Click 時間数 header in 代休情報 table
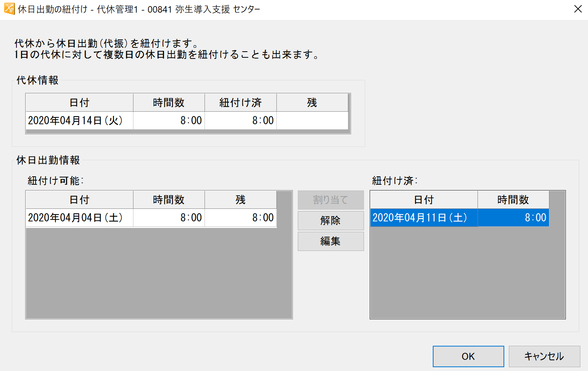This screenshot has width=588, height=371. [169, 103]
